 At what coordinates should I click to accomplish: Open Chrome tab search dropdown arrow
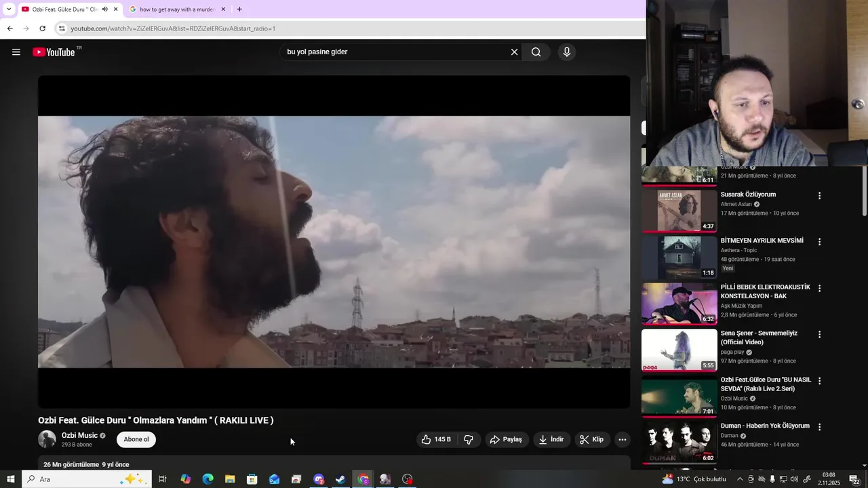tap(8, 9)
